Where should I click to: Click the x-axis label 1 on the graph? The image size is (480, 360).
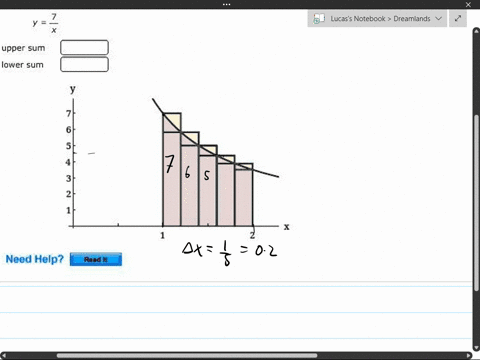pos(162,235)
